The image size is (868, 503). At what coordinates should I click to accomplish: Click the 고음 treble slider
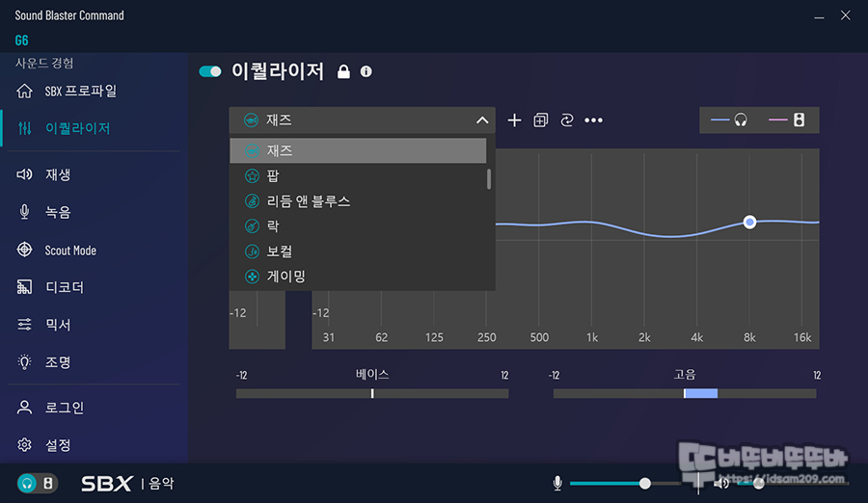point(684,393)
